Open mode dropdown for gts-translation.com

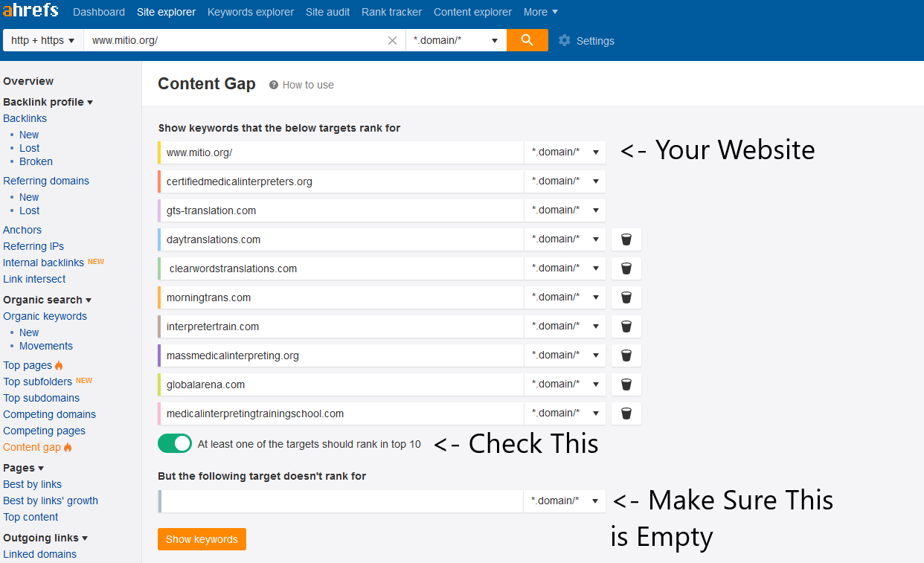coord(565,210)
